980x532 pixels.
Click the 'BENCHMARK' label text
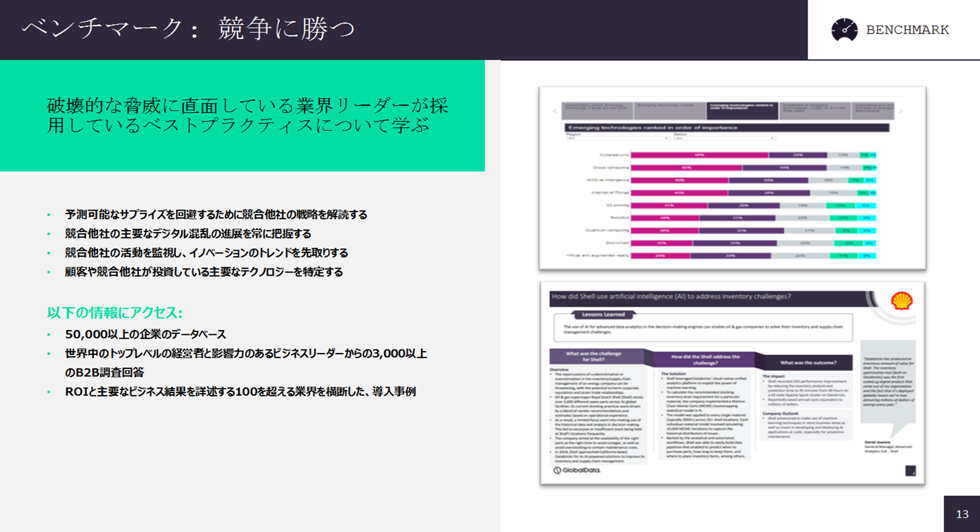[x=907, y=30]
